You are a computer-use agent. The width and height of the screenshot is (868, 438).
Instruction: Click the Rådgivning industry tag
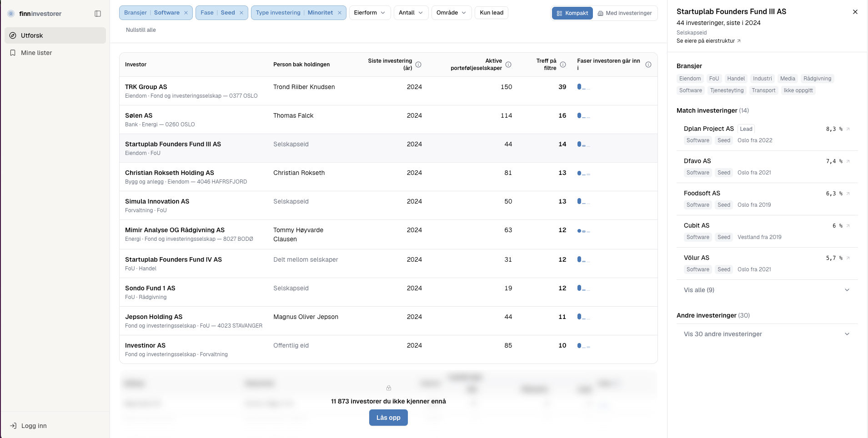pyautogui.click(x=817, y=79)
